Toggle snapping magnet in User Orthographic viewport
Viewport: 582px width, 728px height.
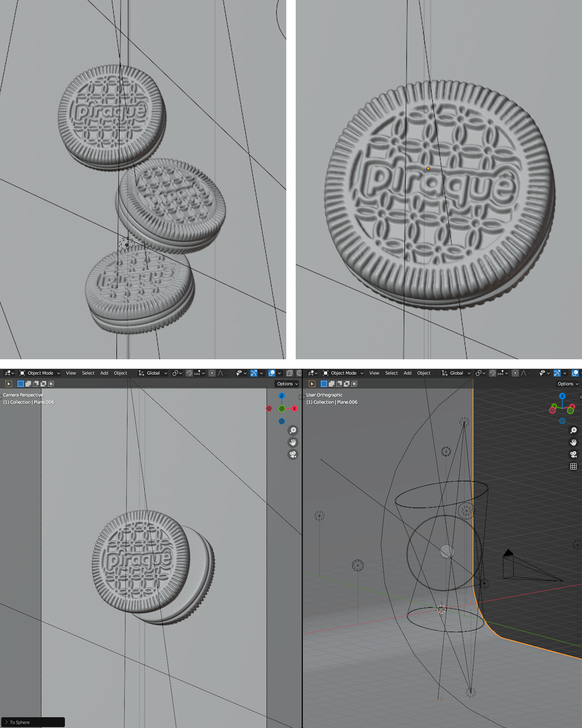pos(493,373)
